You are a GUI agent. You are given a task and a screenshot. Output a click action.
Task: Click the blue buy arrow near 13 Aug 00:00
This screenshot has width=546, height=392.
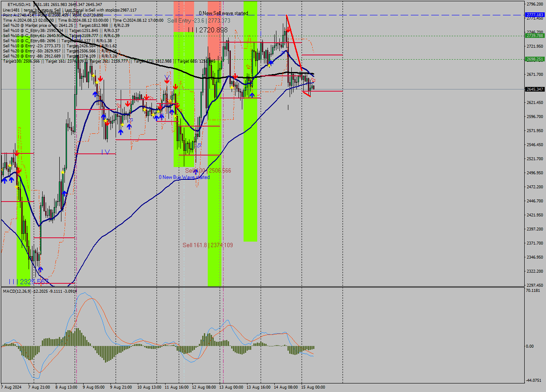point(252,95)
